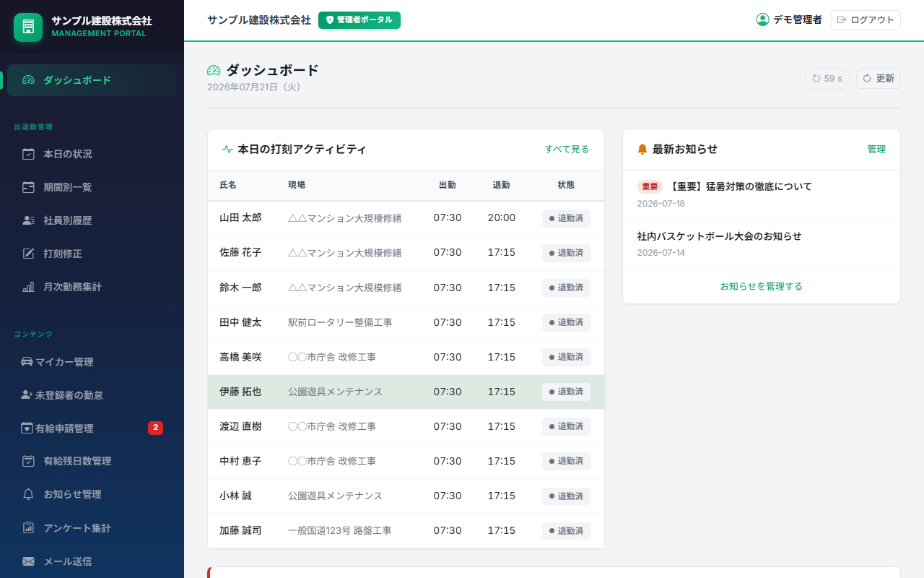Click the 管理者ポータル badge
924x578 pixels.
pos(359,20)
